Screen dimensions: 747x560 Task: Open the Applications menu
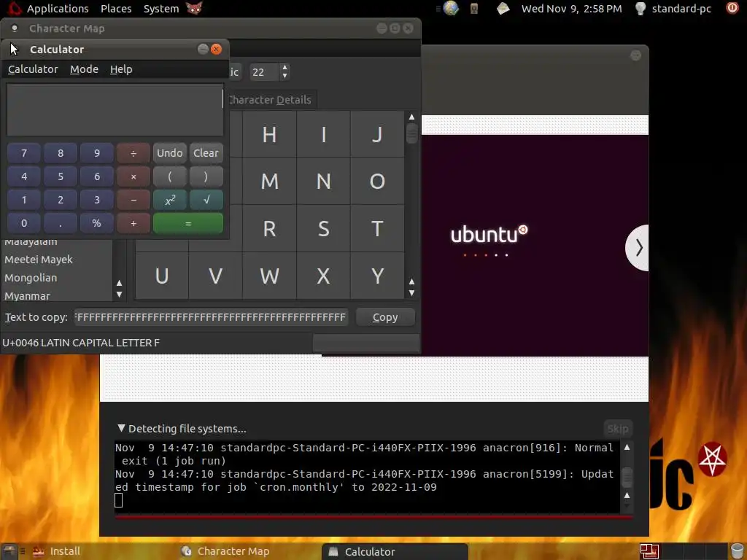57,9
